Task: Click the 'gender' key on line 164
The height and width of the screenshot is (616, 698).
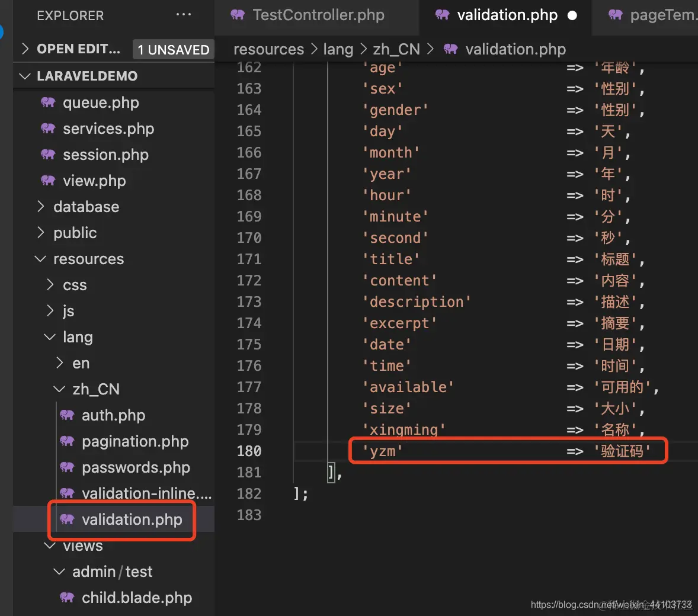Action: pos(395,110)
